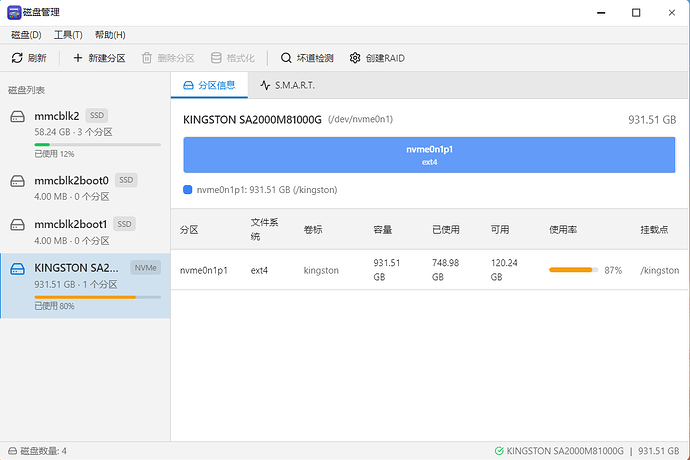Click the database icon for 格式化
Screen dimensions: 690x460
(216, 58)
